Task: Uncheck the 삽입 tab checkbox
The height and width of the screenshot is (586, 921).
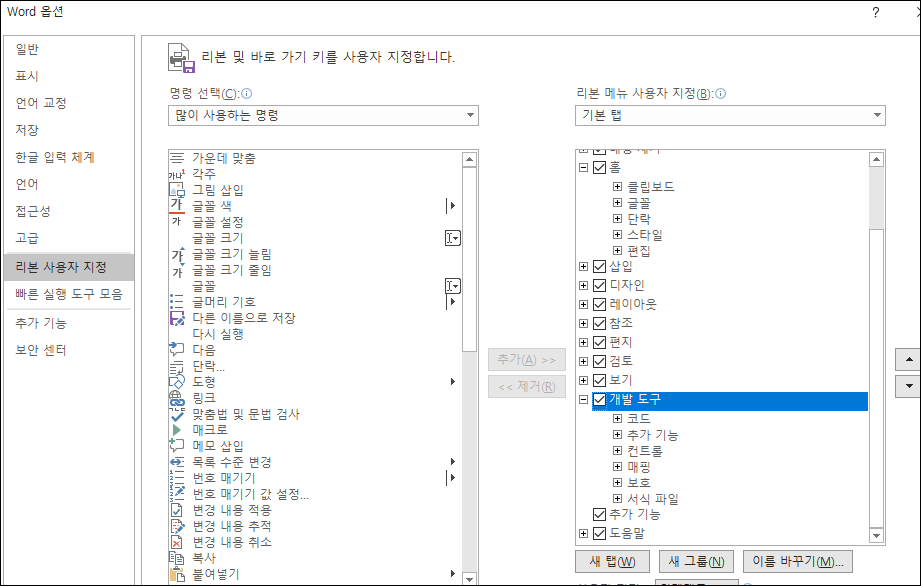Action: point(599,267)
